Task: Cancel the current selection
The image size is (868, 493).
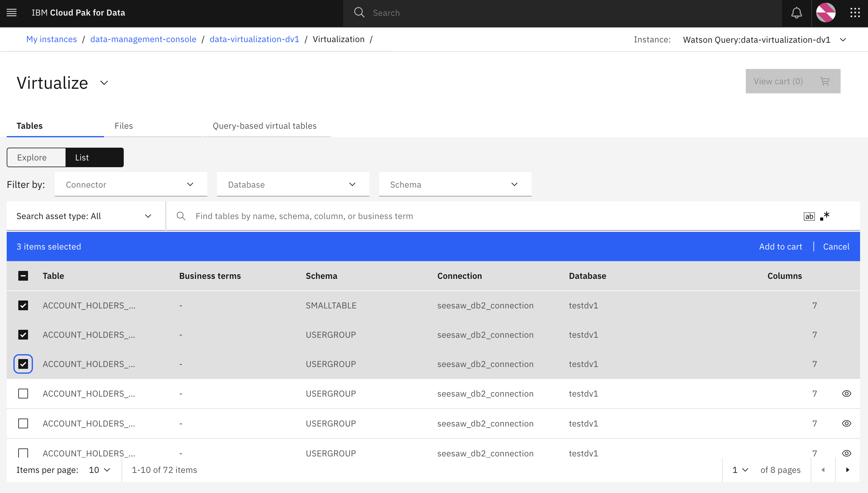Action: 836,246
